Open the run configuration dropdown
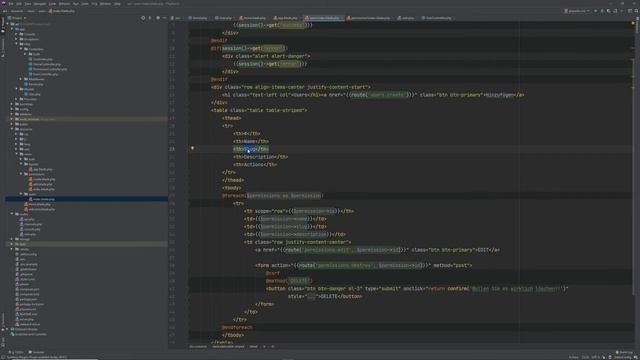The width and height of the screenshot is (640, 360). (x=576, y=11)
